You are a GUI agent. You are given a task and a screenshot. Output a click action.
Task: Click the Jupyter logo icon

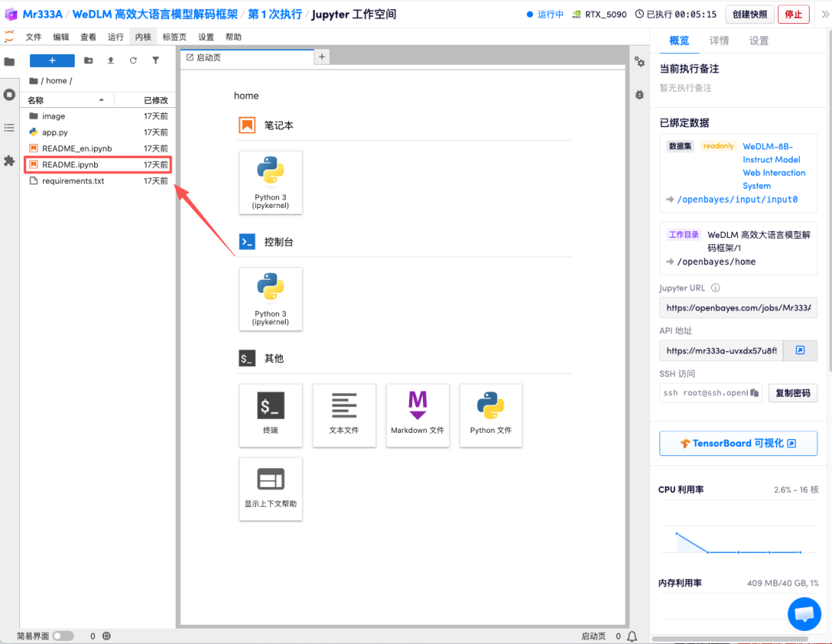[x=9, y=37]
